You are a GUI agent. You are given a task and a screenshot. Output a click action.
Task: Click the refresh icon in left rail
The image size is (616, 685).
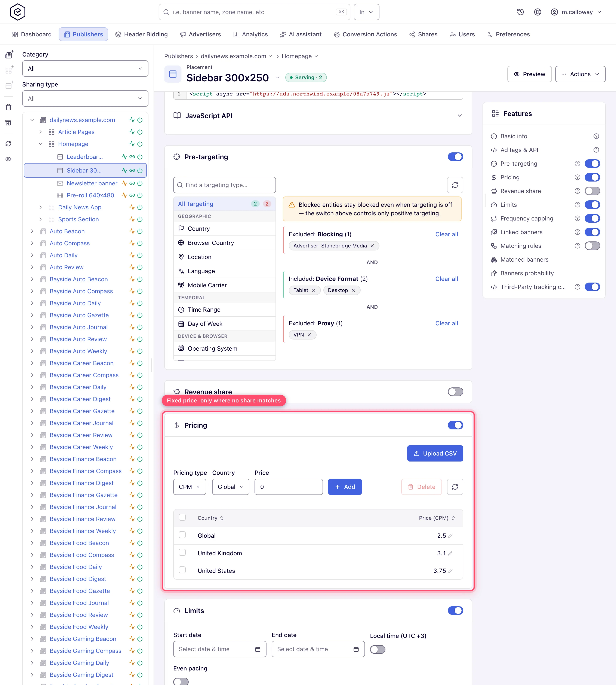[9, 144]
